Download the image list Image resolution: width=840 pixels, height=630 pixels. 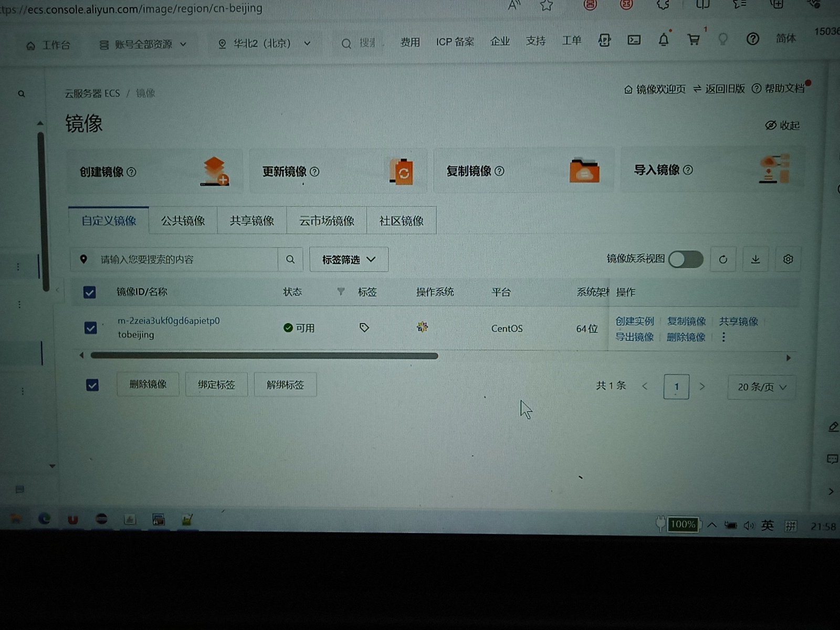[755, 259]
